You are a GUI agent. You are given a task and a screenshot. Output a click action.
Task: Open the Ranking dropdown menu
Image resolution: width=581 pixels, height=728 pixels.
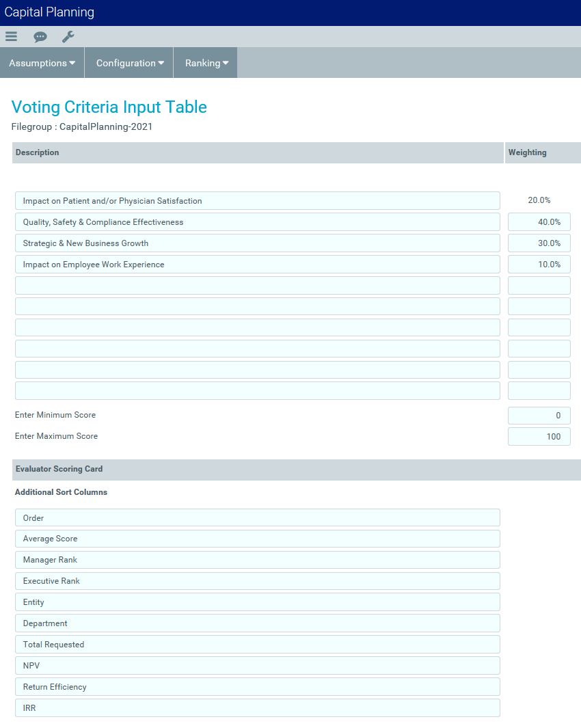pyautogui.click(x=206, y=63)
